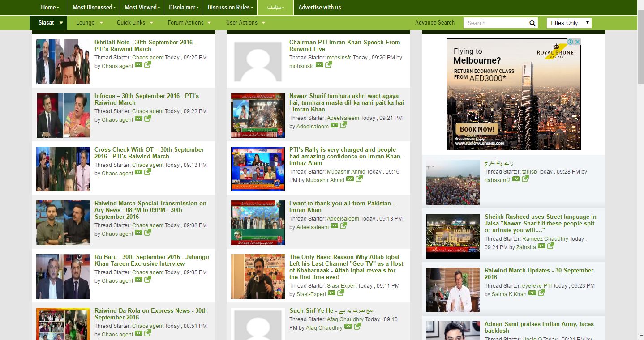Last-post icon beside Mubashir Ahmd in PTI's Rally thread
The image size is (644, 340).
(350, 179)
